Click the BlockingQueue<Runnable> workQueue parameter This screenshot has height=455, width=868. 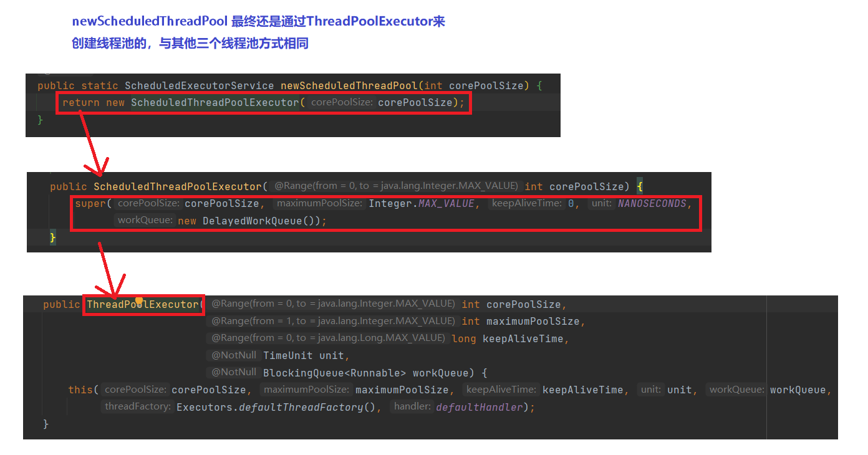point(365,373)
